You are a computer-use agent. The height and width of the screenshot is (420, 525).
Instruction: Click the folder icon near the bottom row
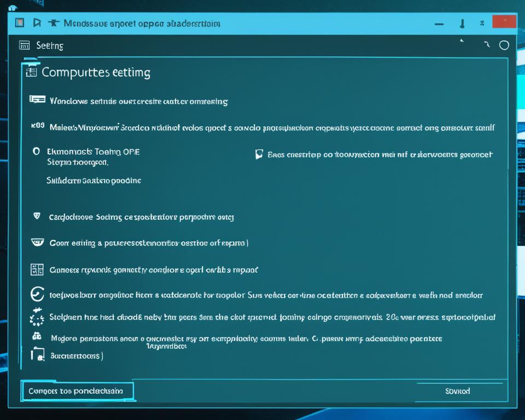click(x=37, y=354)
